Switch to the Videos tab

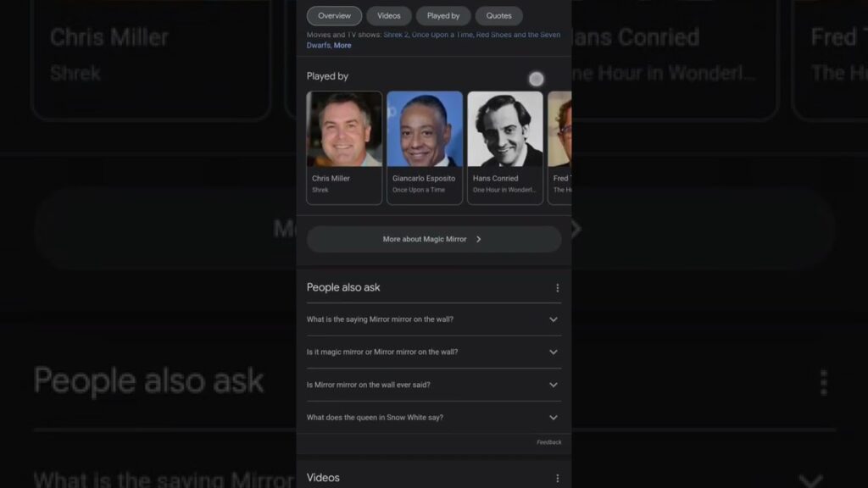click(388, 16)
